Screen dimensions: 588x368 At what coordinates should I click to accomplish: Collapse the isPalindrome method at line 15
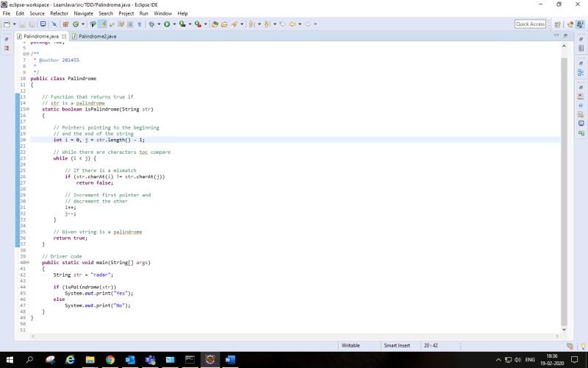(x=27, y=109)
